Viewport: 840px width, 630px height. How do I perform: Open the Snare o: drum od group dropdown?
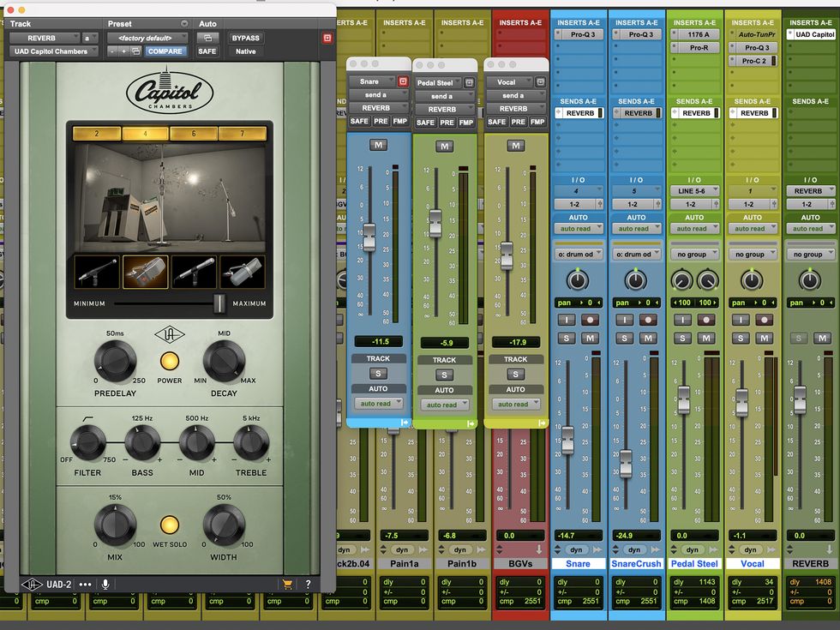tap(578, 255)
